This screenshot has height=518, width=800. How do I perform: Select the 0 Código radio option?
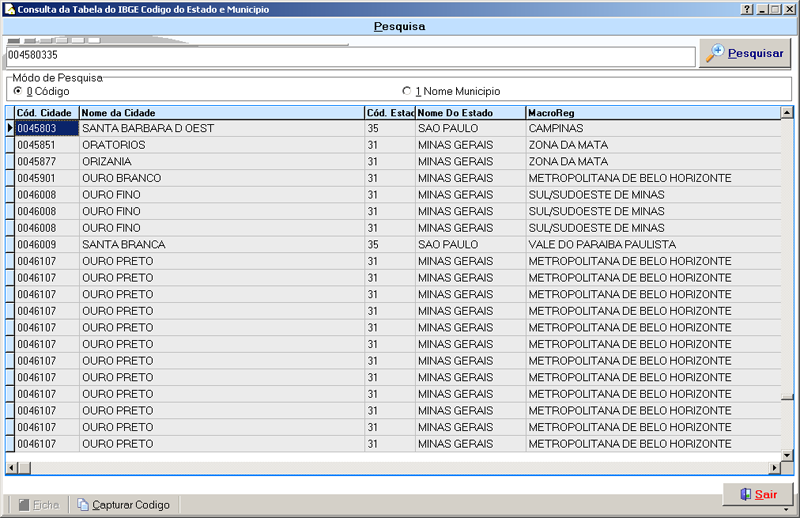18,91
